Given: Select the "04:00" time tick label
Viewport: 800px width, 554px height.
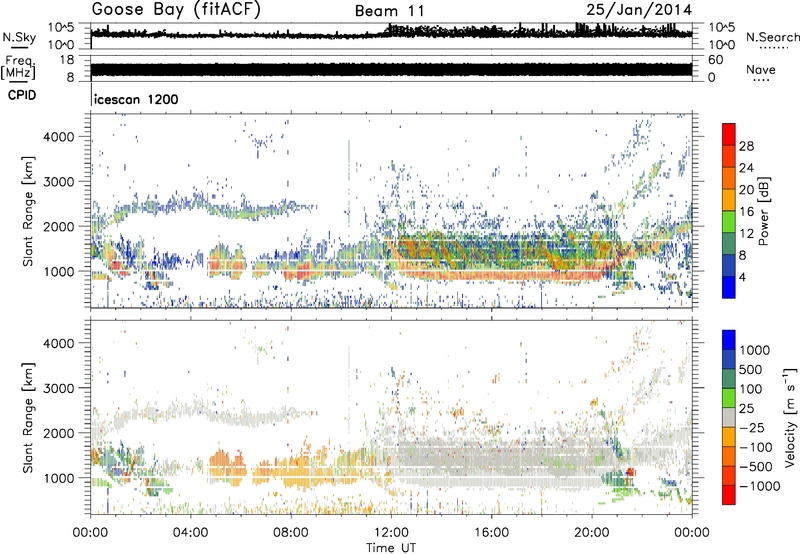Looking at the screenshot, I should click(x=191, y=533).
